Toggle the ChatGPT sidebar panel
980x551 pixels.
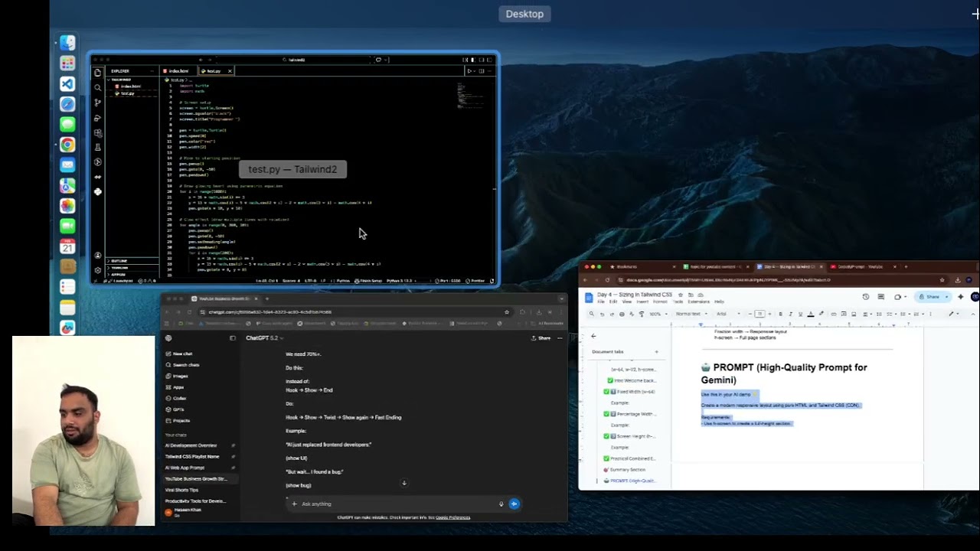[233, 338]
